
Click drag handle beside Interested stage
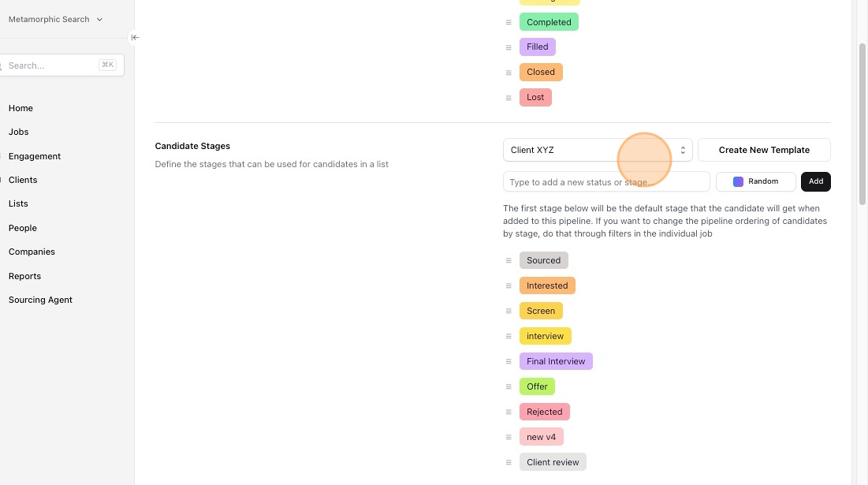click(x=509, y=285)
